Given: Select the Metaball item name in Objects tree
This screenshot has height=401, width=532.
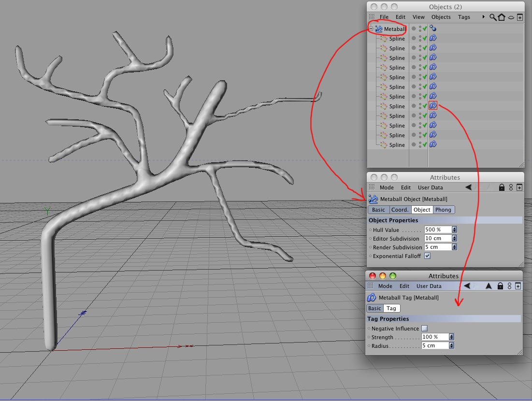Looking at the screenshot, I should (x=395, y=29).
